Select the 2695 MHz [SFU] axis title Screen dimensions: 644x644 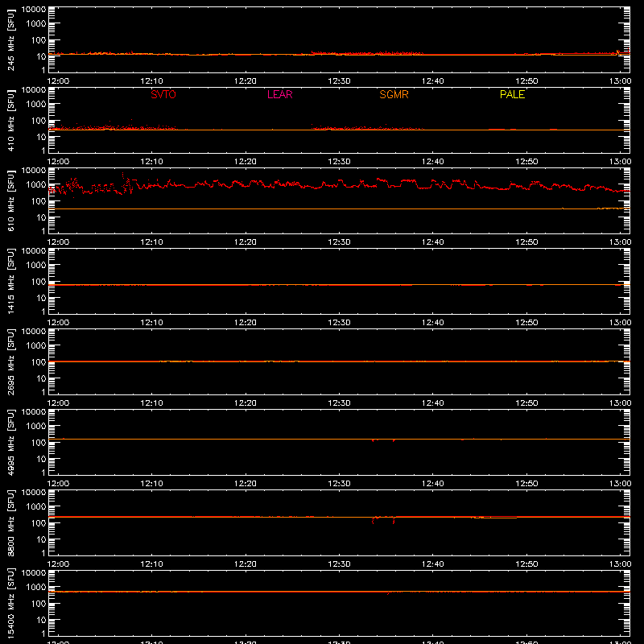[x=10, y=361]
